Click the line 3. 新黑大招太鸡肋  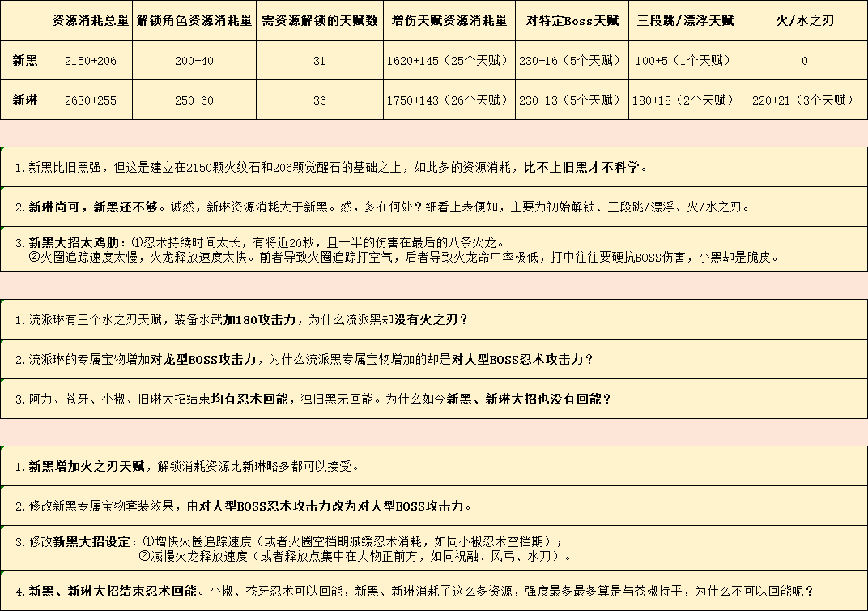tap(260, 242)
